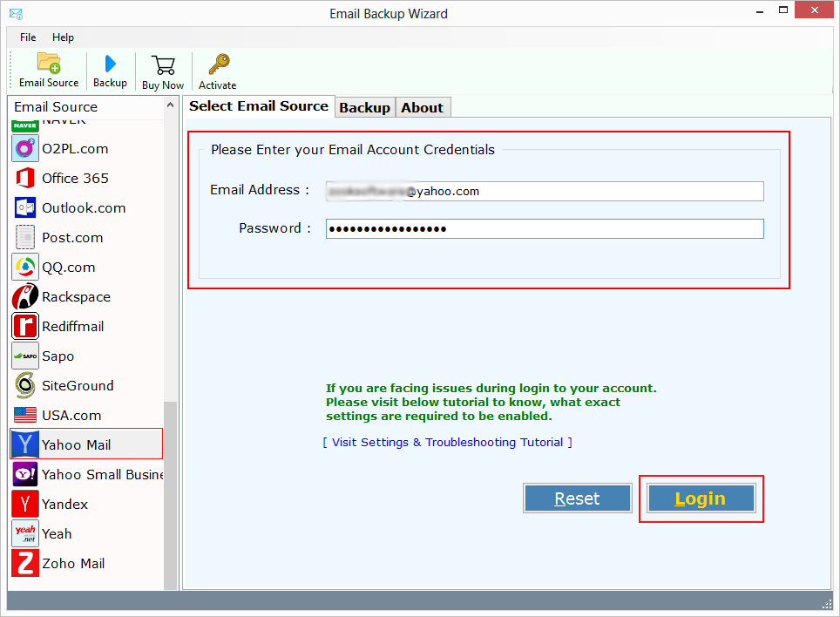Select the Yeah list label
This screenshot has height=617, width=840.
pos(57,534)
